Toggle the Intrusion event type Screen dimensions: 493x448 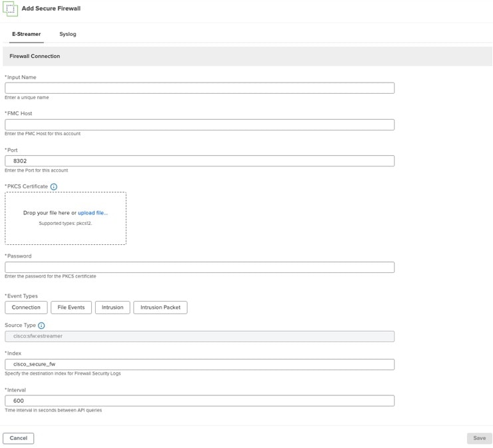click(x=112, y=307)
